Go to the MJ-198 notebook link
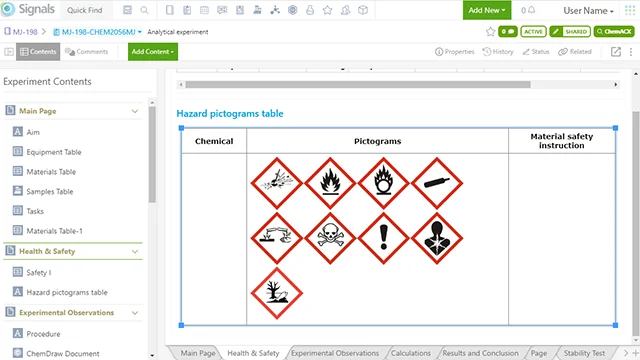The height and width of the screenshot is (360, 640). [x=21, y=31]
